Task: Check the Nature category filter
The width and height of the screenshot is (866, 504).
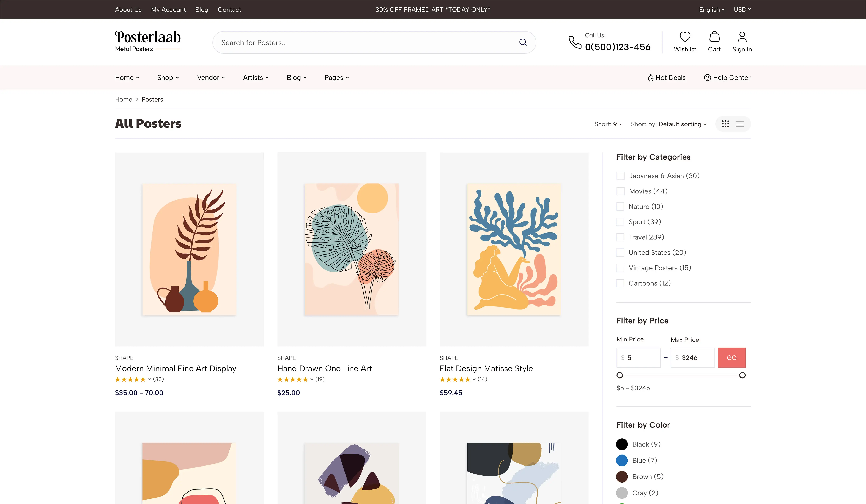Action: point(620,206)
